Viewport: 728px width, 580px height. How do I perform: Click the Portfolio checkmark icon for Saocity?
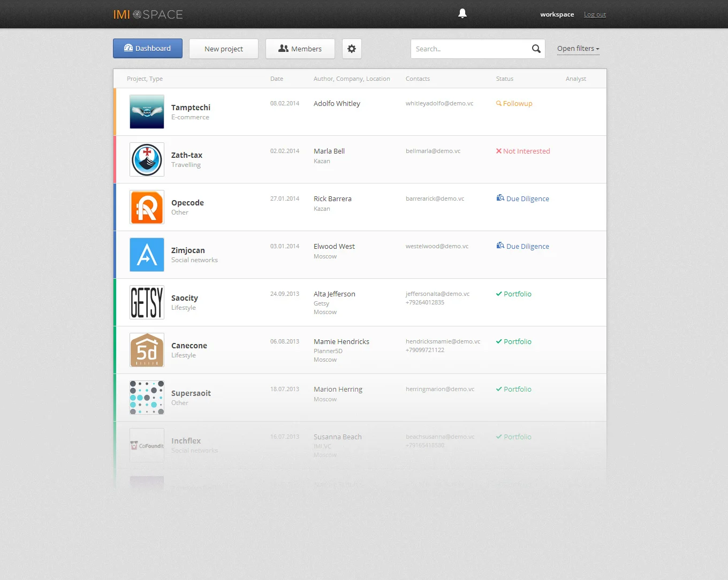coord(498,294)
